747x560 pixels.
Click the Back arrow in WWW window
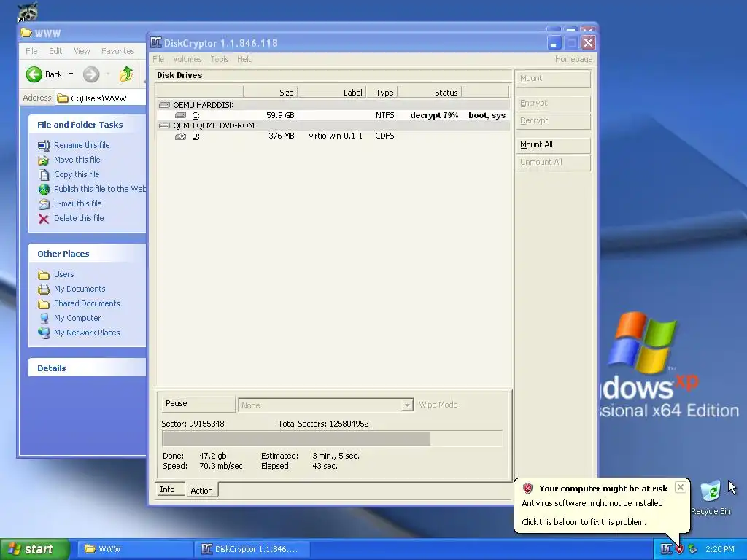click(34, 74)
